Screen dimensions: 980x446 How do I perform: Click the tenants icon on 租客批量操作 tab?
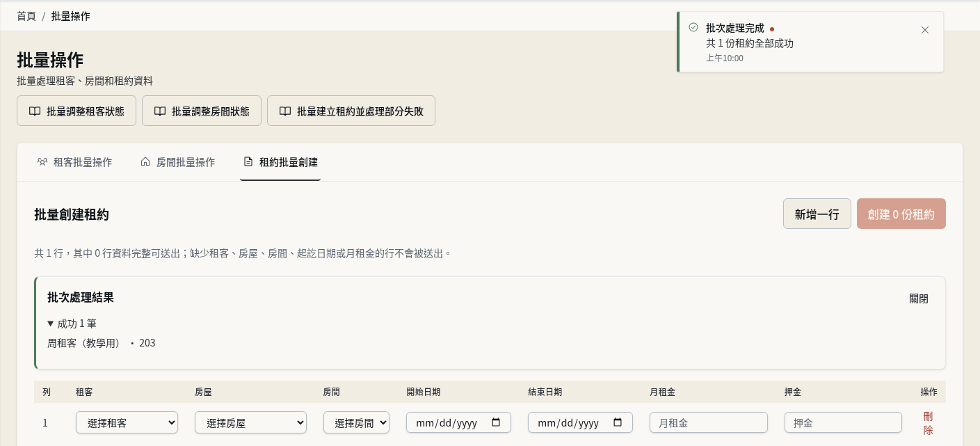[42, 162]
